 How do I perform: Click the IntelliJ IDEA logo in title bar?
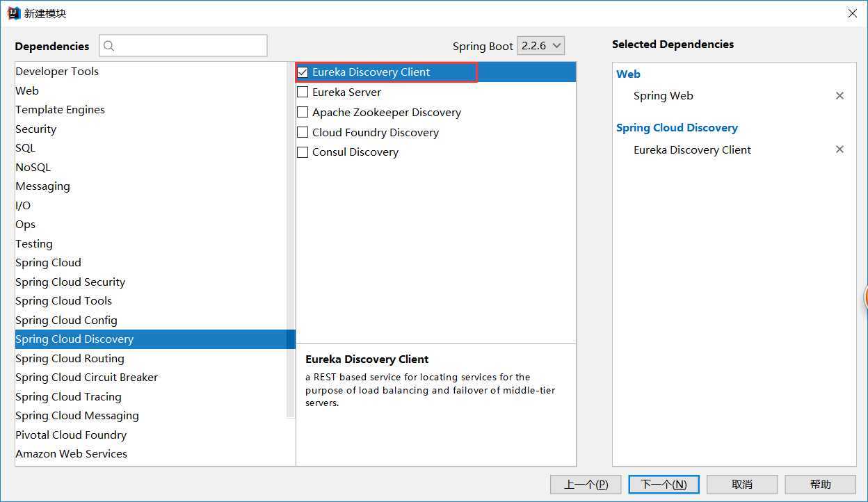point(13,13)
